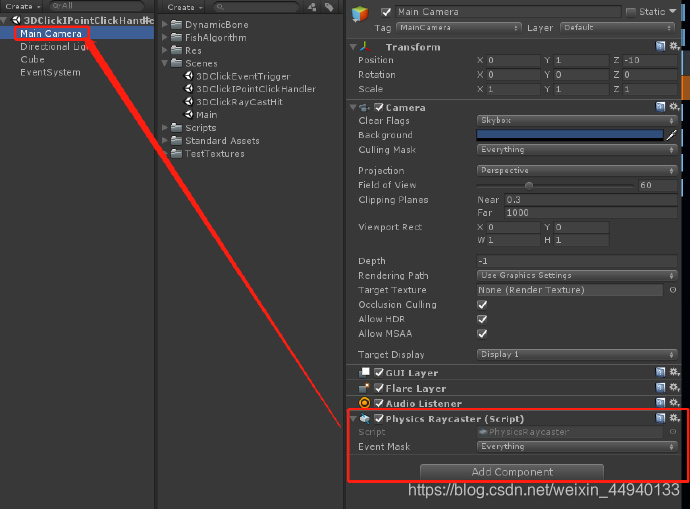
Task: Open Event Mask Everything dropdown
Action: point(577,446)
